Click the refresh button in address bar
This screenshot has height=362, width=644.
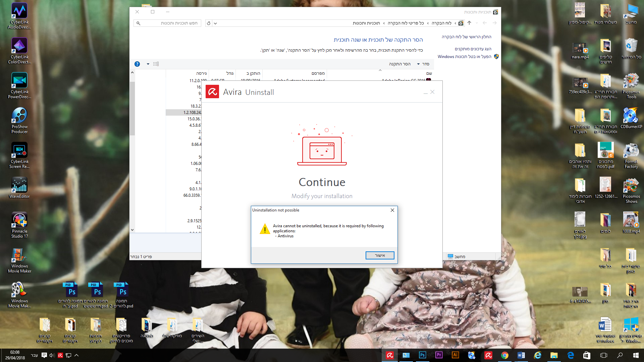point(209,23)
